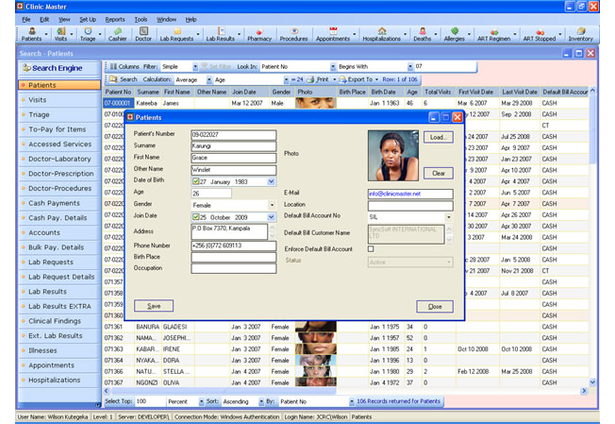This screenshot has width=615, height=424.
Task: Select Clinical Findings in the sidebar
Action: pyautogui.click(x=59, y=321)
